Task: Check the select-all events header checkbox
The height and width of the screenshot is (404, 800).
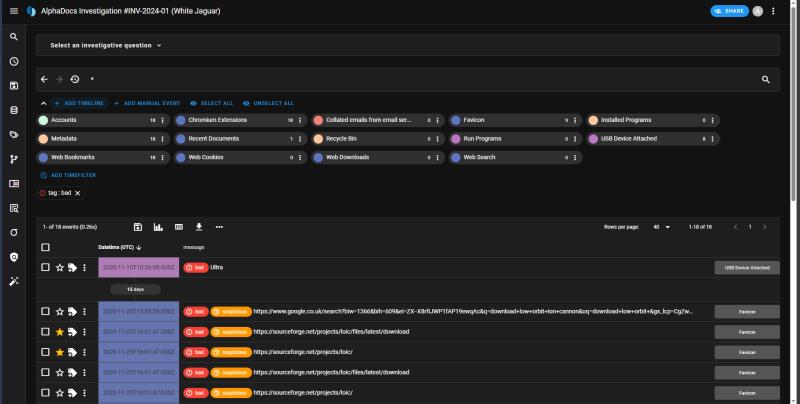Action: pyautogui.click(x=45, y=247)
